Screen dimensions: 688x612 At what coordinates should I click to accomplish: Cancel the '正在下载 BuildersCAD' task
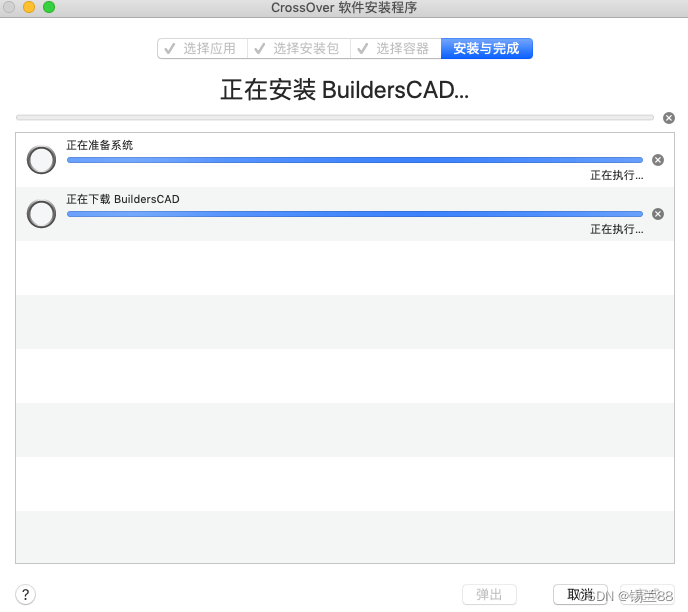[x=658, y=214]
